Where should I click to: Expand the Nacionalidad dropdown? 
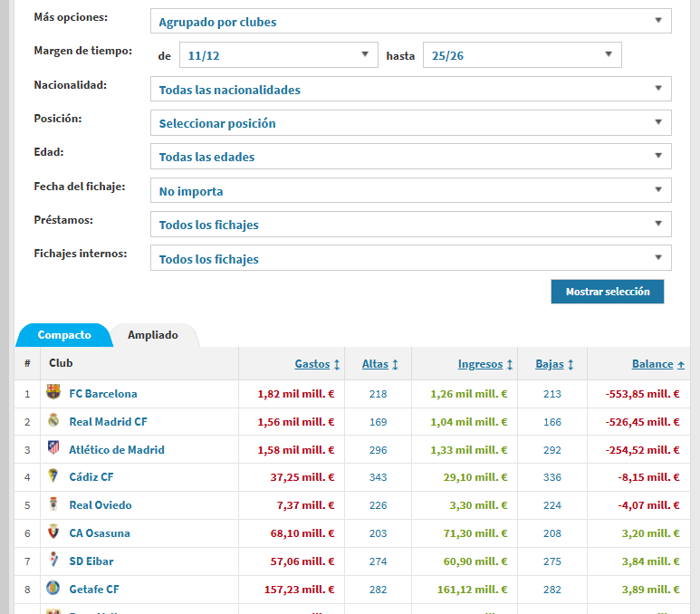pos(411,89)
